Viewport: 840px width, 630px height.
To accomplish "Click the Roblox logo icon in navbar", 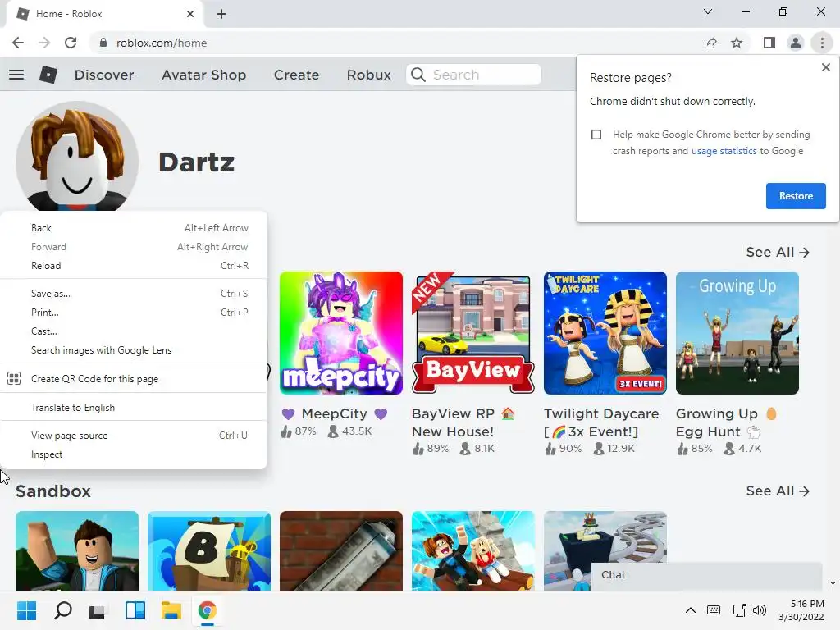I will click(x=48, y=75).
